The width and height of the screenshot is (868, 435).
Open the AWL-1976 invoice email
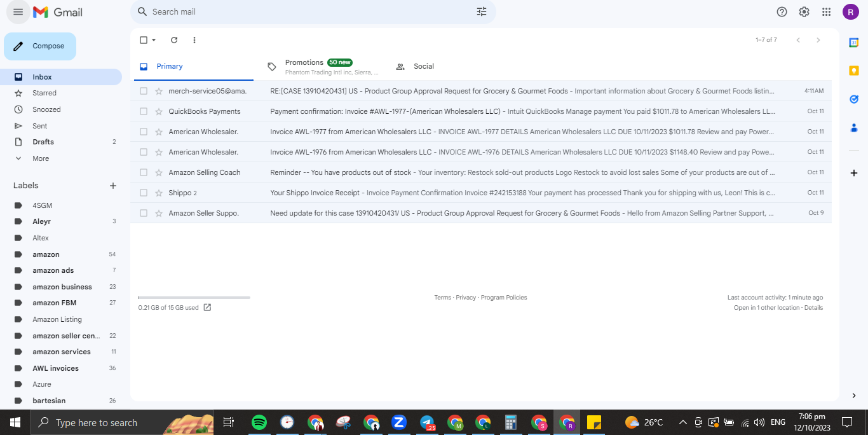click(481, 152)
